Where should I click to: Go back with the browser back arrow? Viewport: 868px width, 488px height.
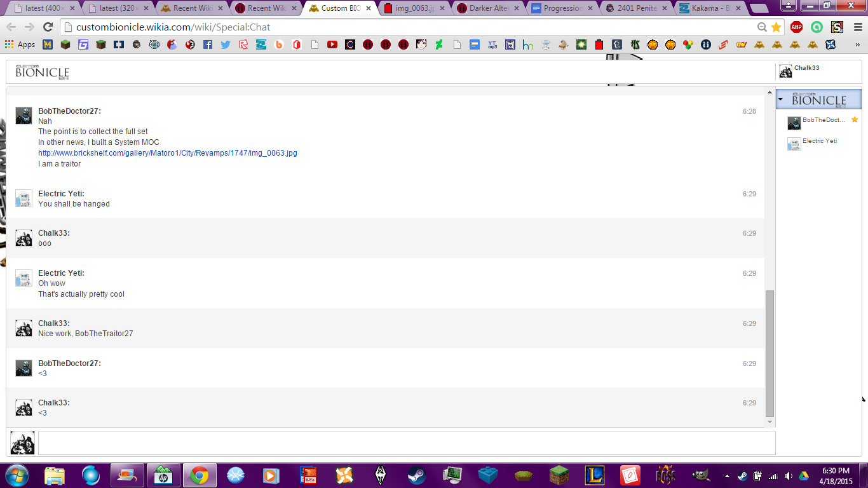tap(11, 27)
